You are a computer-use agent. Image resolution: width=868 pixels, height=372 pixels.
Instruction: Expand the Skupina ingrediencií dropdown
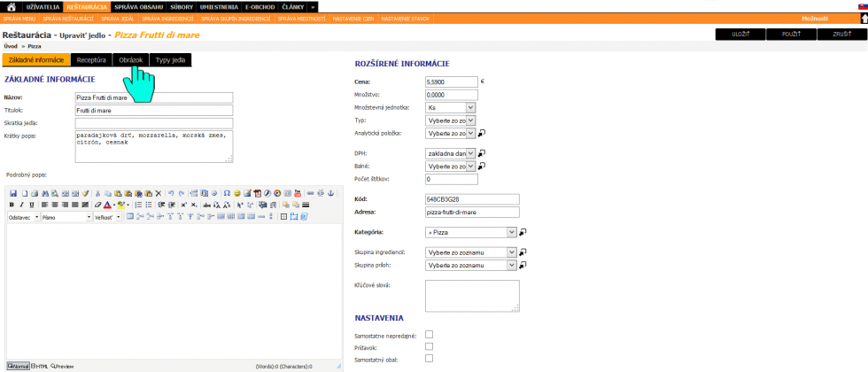pyautogui.click(x=469, y=252)
